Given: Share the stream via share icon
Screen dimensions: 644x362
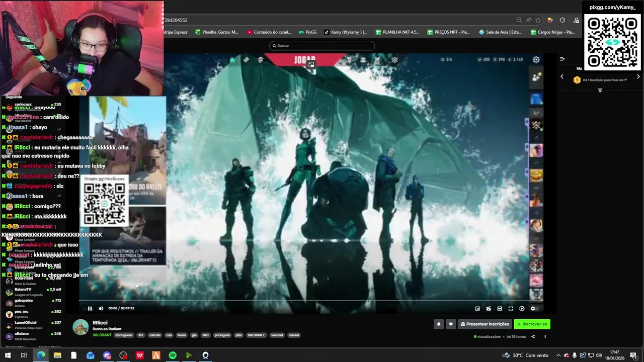Looking at the screenshot, I should click(x=533, y=337).
